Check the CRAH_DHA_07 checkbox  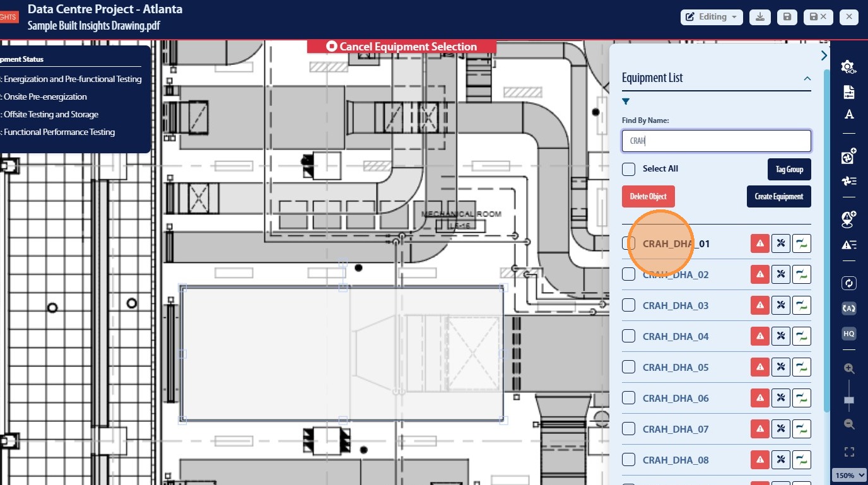coord(628,429)
